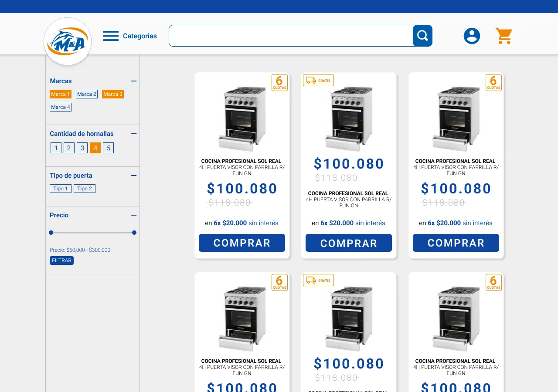
Task: Click the 'Precio: $50,000 - $300,000' range text
Action: click(80, 250)
